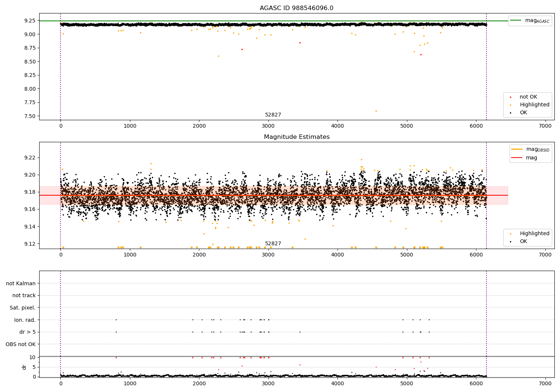Click the green mag AGASC legend entry
The image size is (560, 392).
(530, 21)
